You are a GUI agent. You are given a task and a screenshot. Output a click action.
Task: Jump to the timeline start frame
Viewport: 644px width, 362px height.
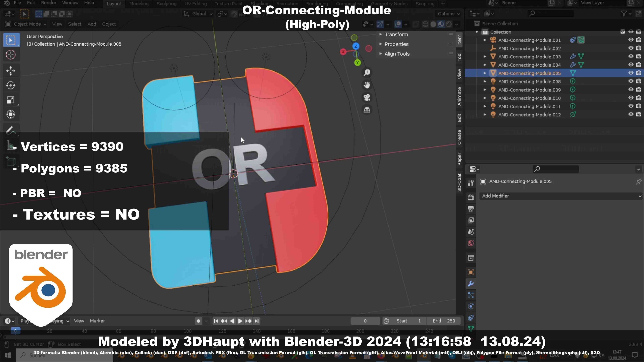[x=216, y=321]
